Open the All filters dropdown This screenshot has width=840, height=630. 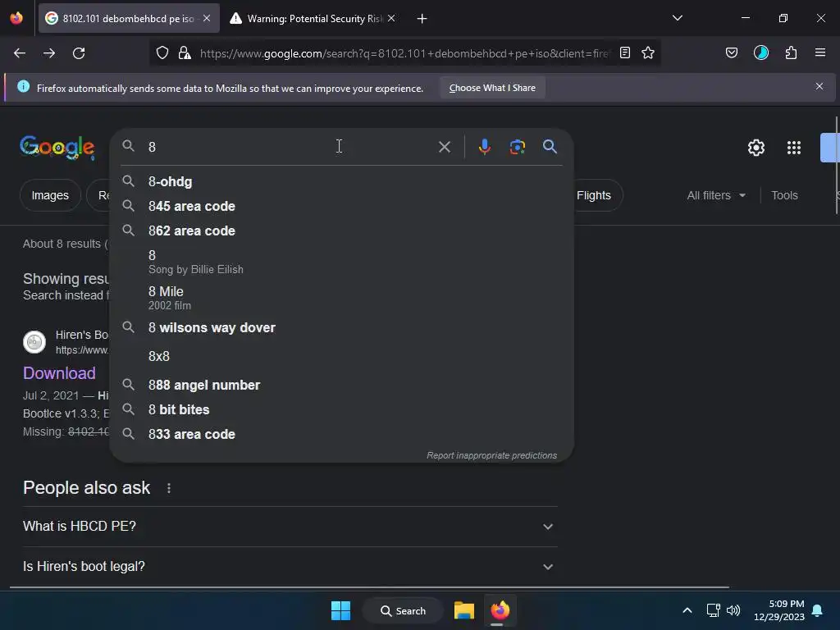716,195
